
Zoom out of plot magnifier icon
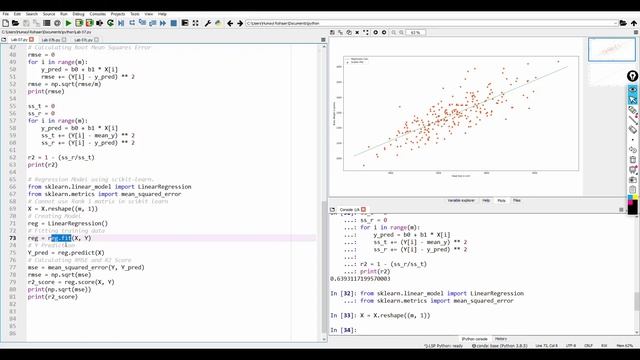[394, 32]
